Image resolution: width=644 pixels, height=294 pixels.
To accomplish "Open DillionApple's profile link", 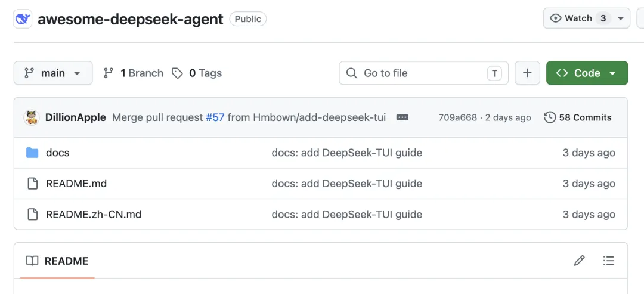I will point(76,118).
